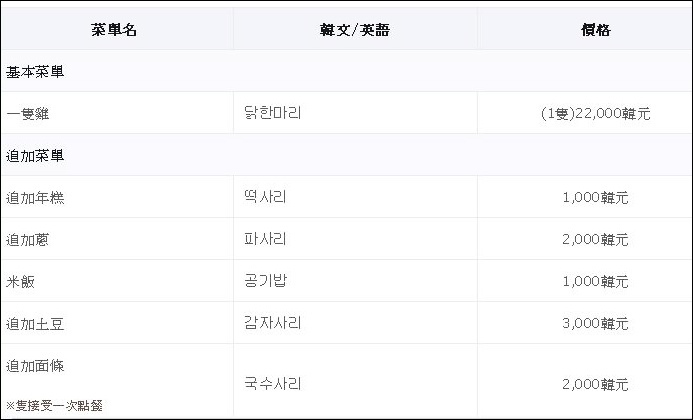Click the Korean text 파사리
The width and height of the screenshot is (693, 420).
pyautogui.click(x=265, y=239)
